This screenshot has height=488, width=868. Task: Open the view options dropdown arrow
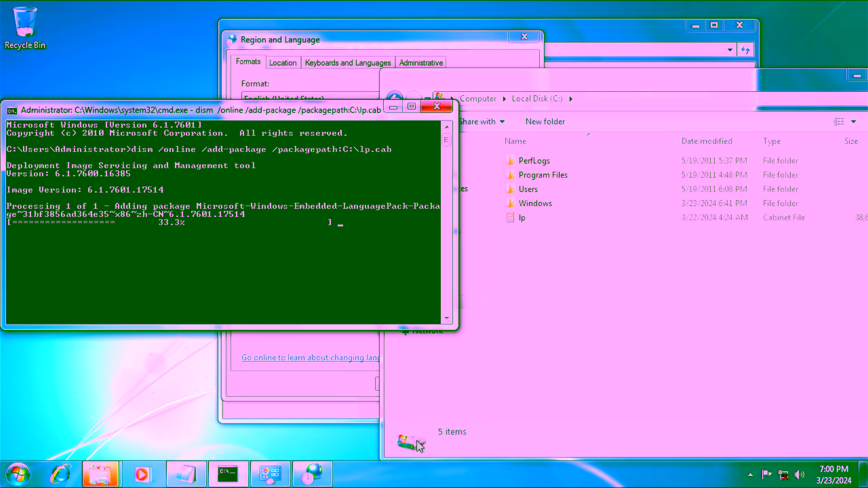(x=854, y=122)
